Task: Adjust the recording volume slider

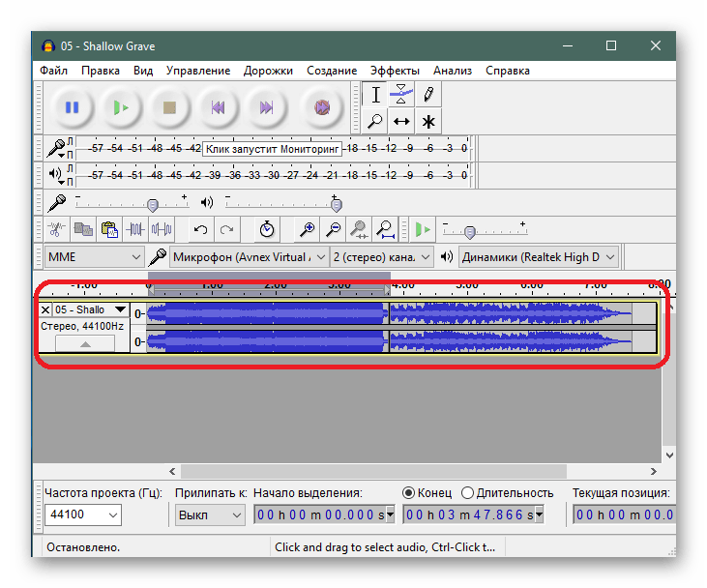Action: tap(153, 205)
